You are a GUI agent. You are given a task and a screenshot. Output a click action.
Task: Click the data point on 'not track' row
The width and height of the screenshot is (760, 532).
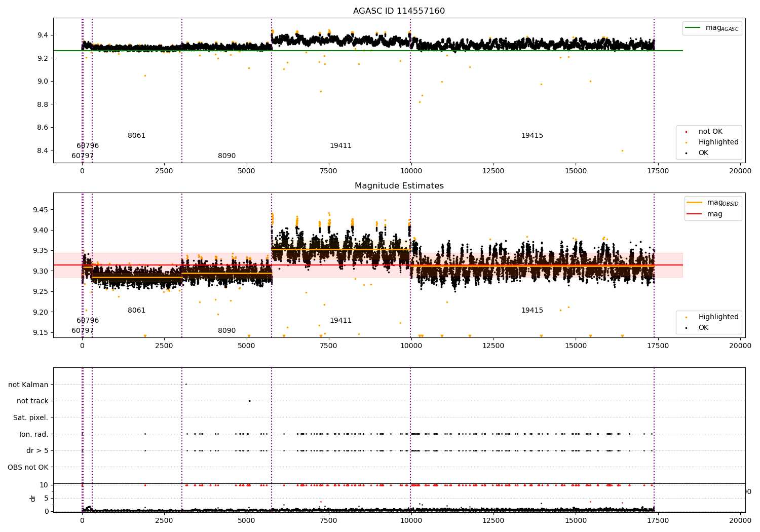pos(249,401)
